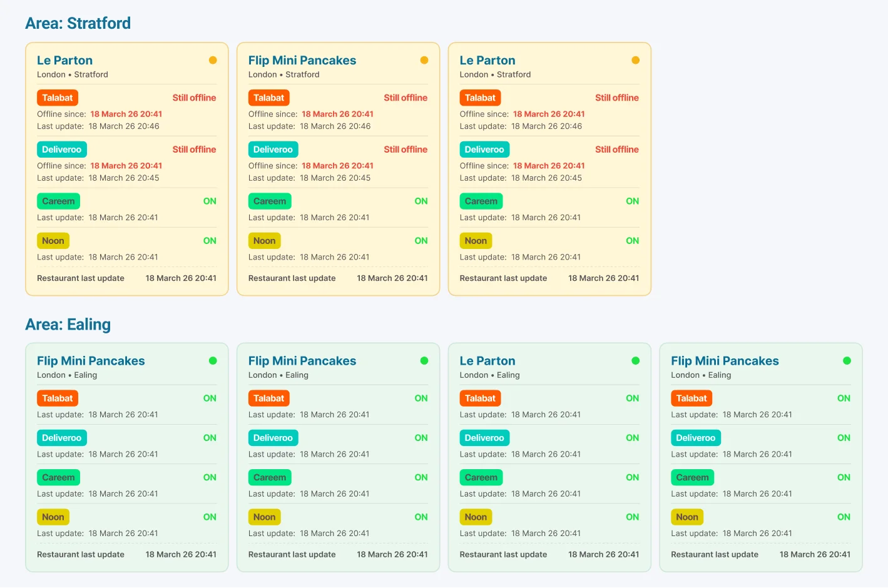This screenshot has width=888, height=588.
Task: Select Deliveroo badge on Stratford Flip Mini Pancakes
Action: (273, 150)
